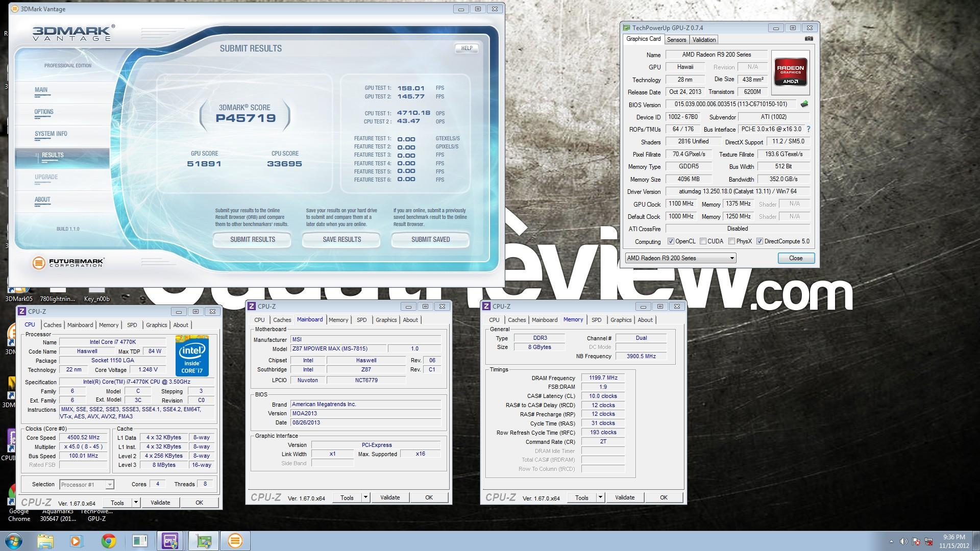Click the CPU-Z taskbar icon
The width and height of the screenshot is (980, 551).
[170, 541]
